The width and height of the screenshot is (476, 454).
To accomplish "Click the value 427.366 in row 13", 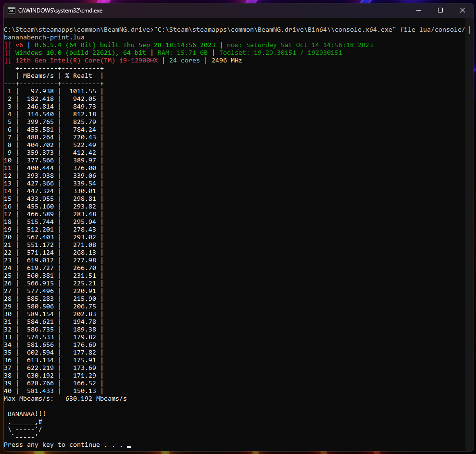I will click(40, 184).
